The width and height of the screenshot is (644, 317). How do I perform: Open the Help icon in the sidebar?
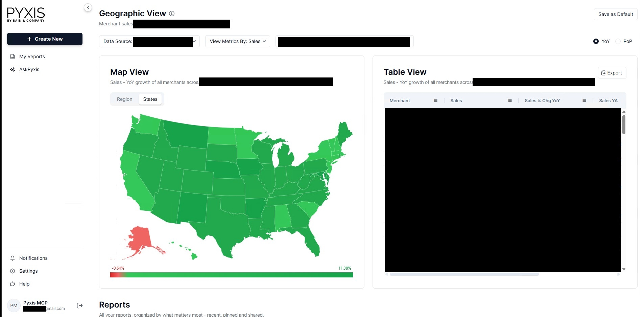(x=13, y=284)
